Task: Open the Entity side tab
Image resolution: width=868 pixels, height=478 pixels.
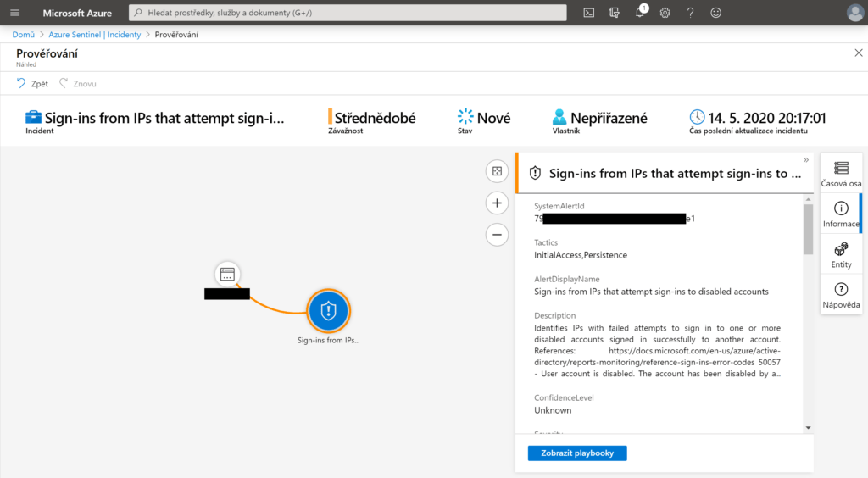Action: point(841,255)
